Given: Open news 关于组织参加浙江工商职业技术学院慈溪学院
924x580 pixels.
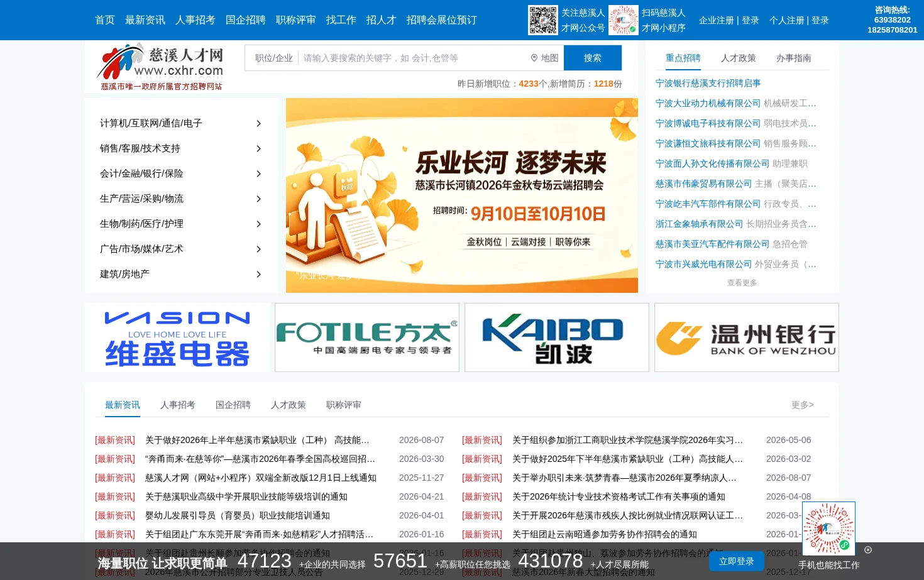Looking at the screenshot, I should click(x=627, y=440).
